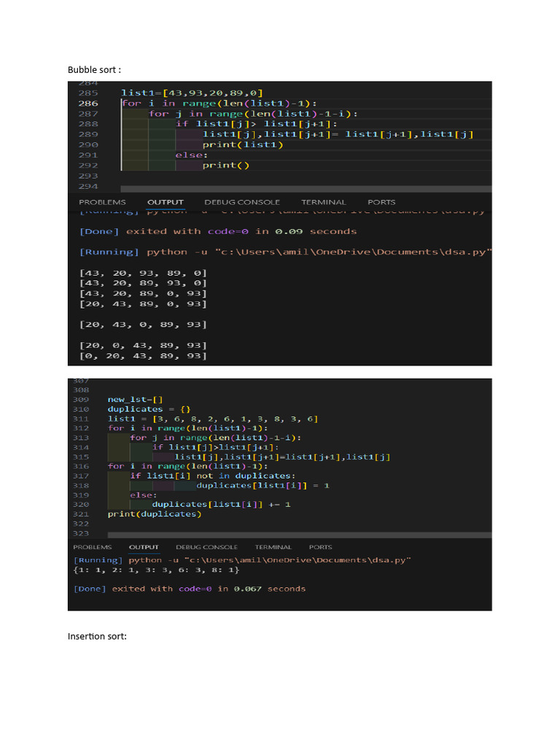Click 'print(duplicates)' on line 321

155,514
